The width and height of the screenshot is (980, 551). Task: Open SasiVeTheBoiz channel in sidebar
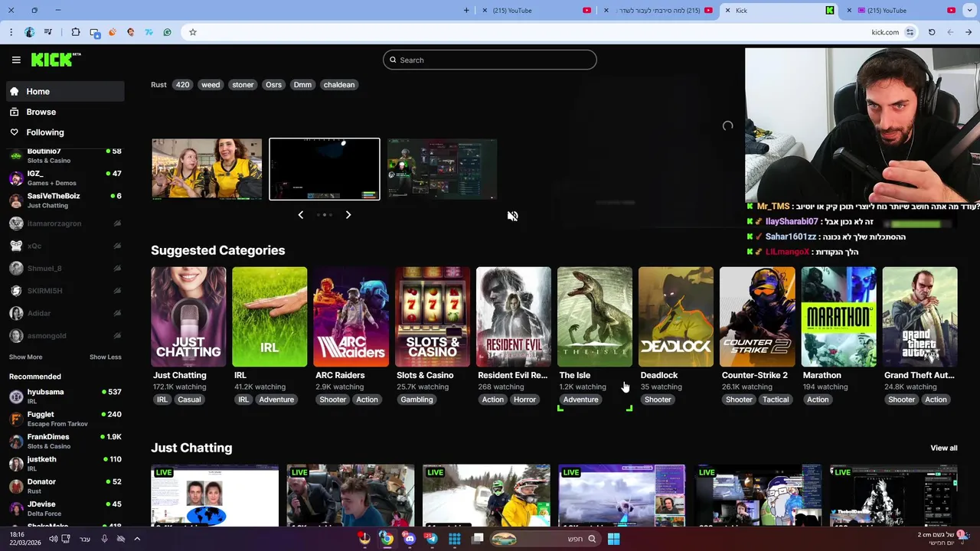pyautogui.click(x=65, y=201)
